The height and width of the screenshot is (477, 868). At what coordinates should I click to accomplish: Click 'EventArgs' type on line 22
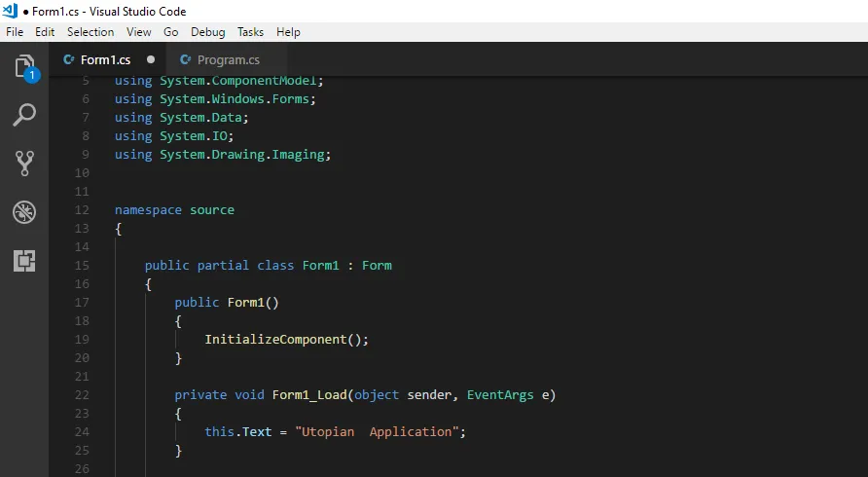[x=500, y=395]
